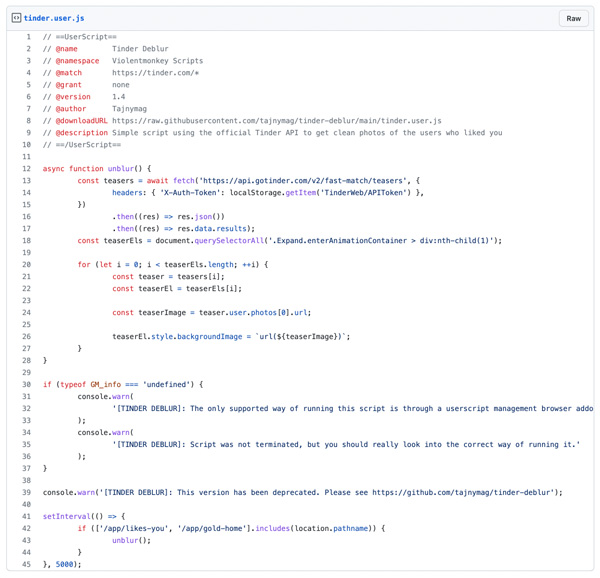Image resolution: width=600 pixels, height=578 pixels.
Task: Click 'unblur' function name on line 12
Action: click(121, 169)
